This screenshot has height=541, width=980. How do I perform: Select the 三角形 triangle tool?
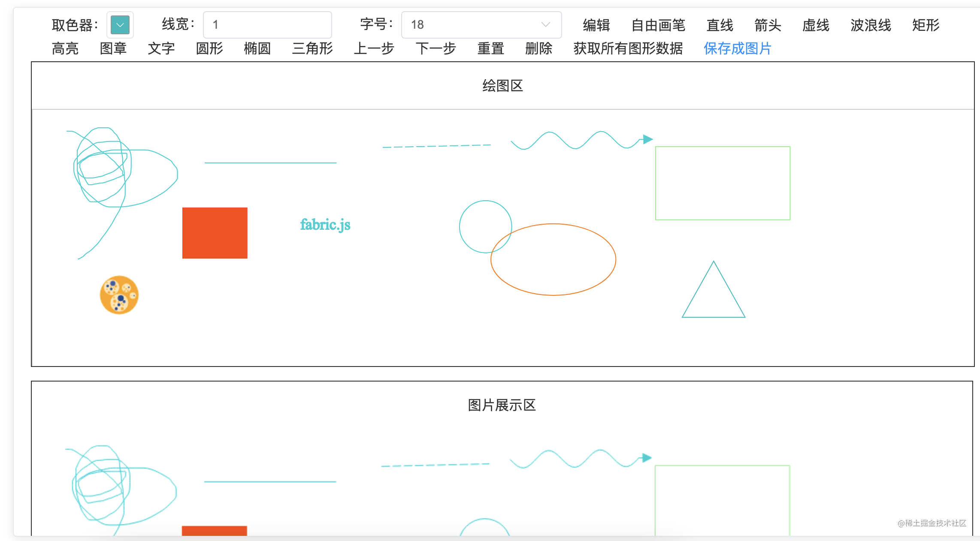pyautogui.click(x=312, y=48)
